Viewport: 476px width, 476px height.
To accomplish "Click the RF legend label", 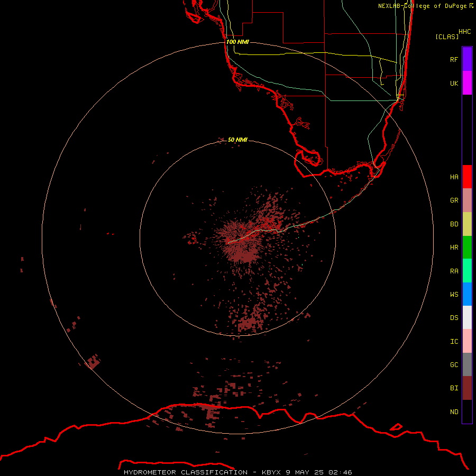I will click(x=454, y=59).
